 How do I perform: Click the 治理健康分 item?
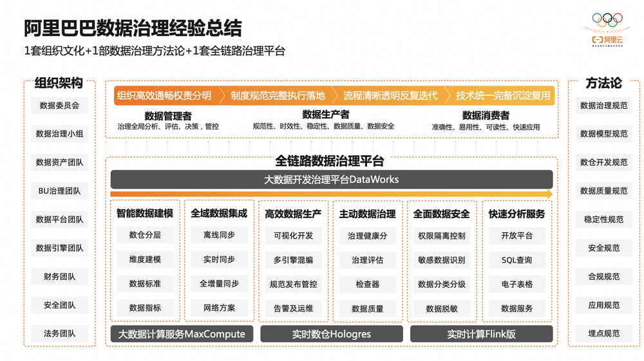(x=368, y=236)
